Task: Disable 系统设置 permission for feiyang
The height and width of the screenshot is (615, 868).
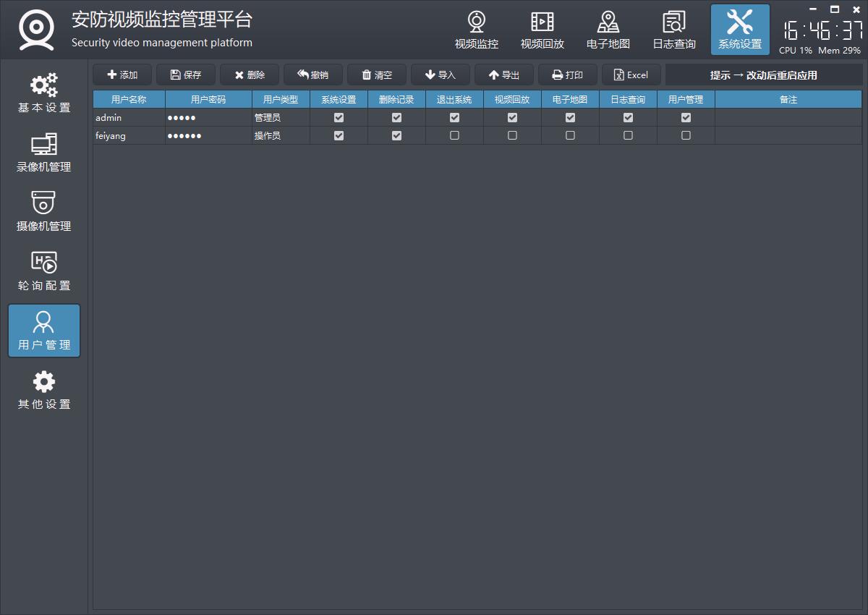Action: point(339,135)
